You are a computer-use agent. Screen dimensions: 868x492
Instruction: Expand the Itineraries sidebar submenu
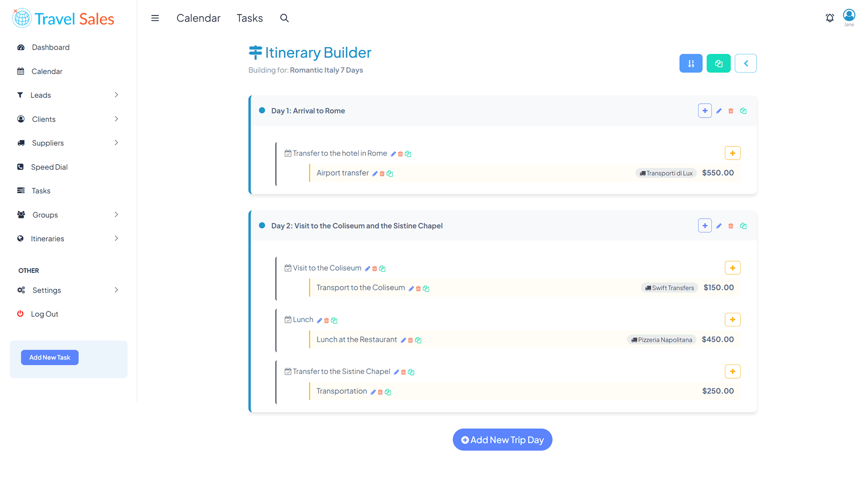(x=116, y=239)
